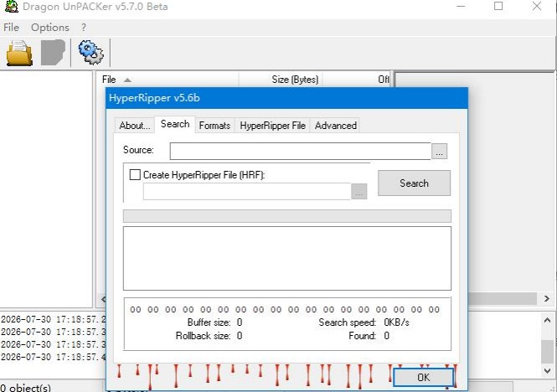The height and width of the screenshot is (392, 557).
Task: Click the Found count value
Action: 386,336
